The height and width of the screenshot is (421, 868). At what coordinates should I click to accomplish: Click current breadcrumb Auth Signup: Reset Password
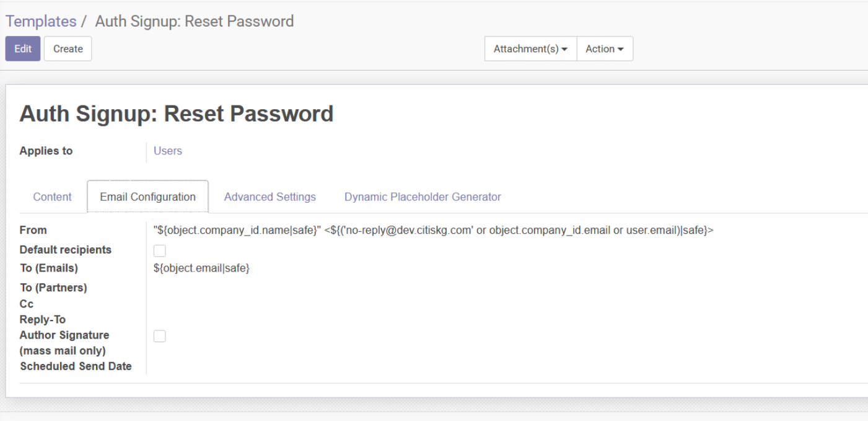pyautogui.click(x=194, y=21)
